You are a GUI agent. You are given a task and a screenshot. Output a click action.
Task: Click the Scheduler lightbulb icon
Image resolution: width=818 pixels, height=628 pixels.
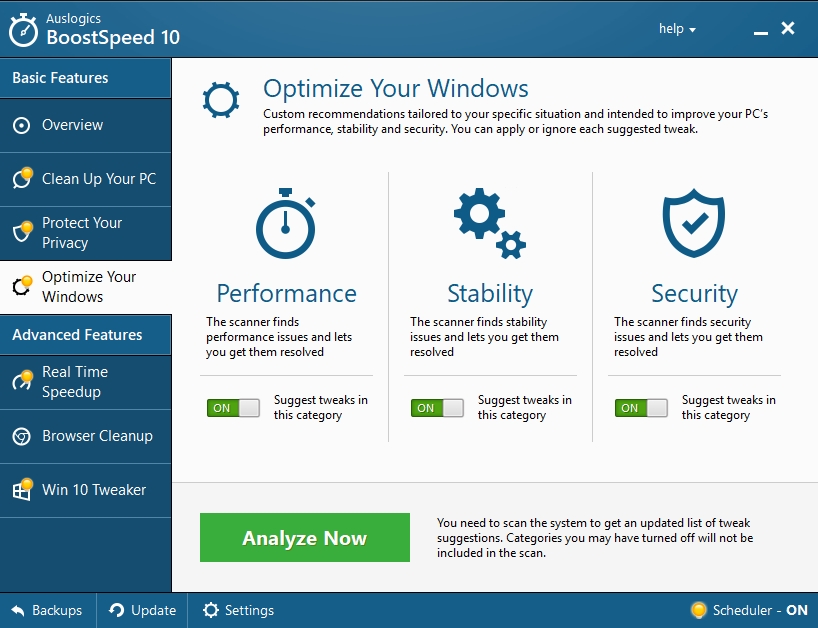coord(699,610)
